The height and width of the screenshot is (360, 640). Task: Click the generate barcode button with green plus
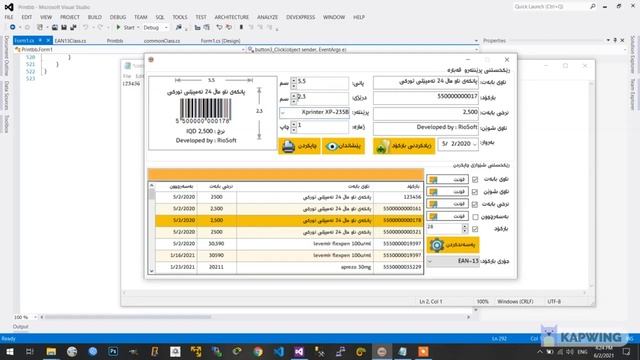pos(404,146)
